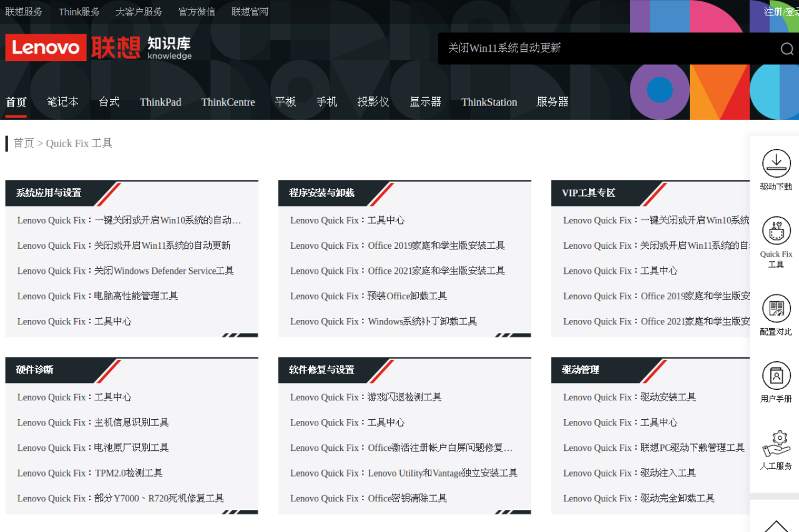This screenshot has height=532, width=799.
Task: Open 关闭Windows Defender Service工具 link
Action: [x=125, y=271]
